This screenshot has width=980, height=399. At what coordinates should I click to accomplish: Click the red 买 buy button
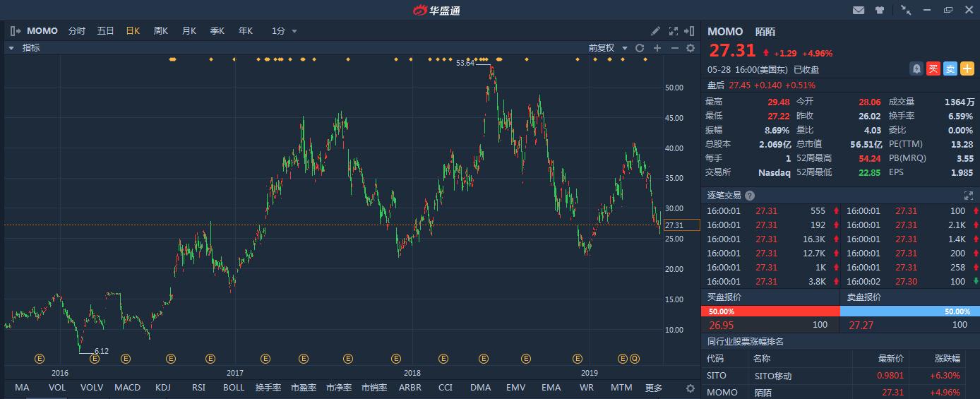pyautogui.click(x=933, y=69)
